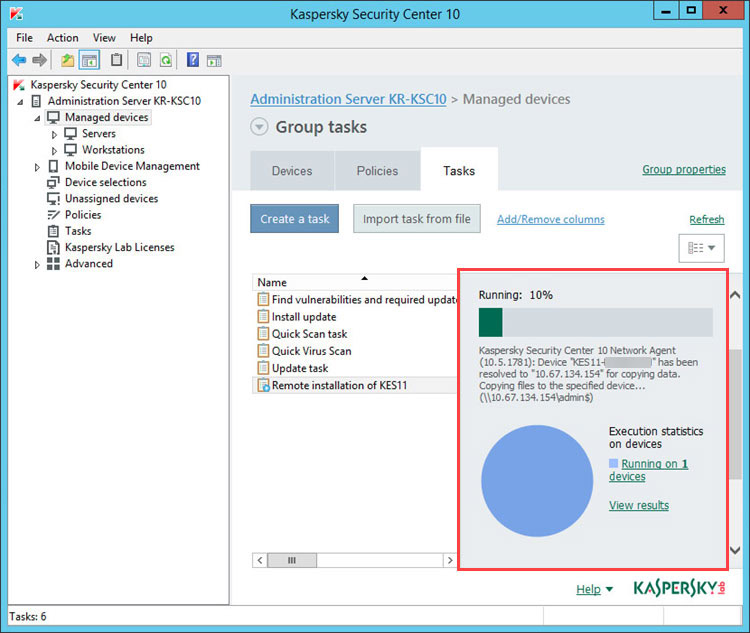Click the blue question mark help icon
The width and height of the screenshot is (750, 633).
(193, 60)
